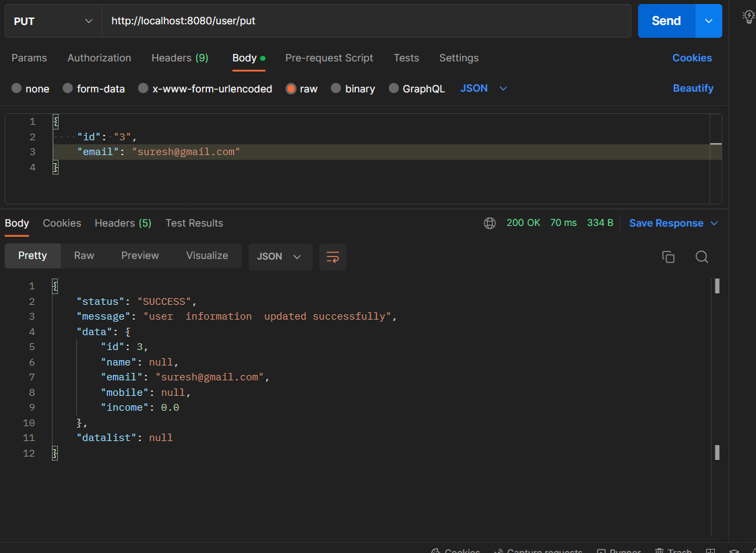756x553 pixels.
Task: Click response line "income": 0.0
Action: point(140,408)
